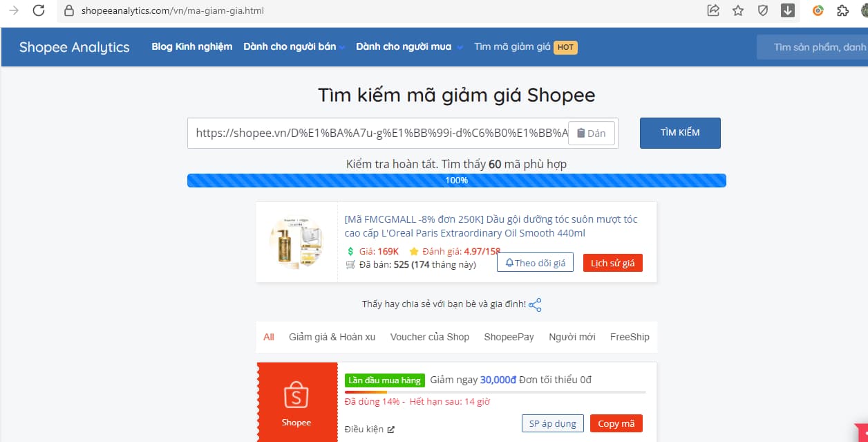
Task: Click the TÌM KIẾM search button
Action: tap(680, 133)
